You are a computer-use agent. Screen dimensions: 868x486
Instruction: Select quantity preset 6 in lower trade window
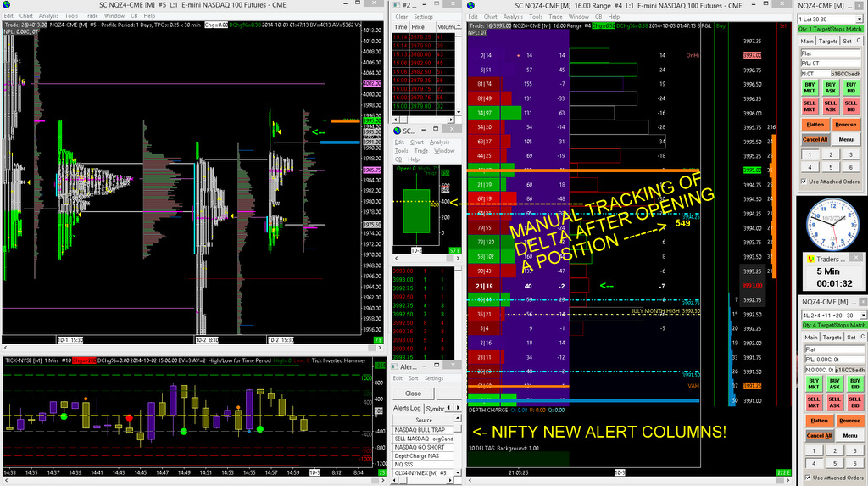[854, 463]
